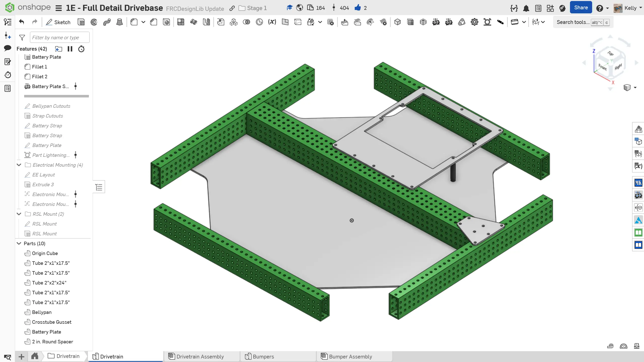The image size is (644, 362).
Task: Click the Fillet tool icon
Action: click(134, 22)
